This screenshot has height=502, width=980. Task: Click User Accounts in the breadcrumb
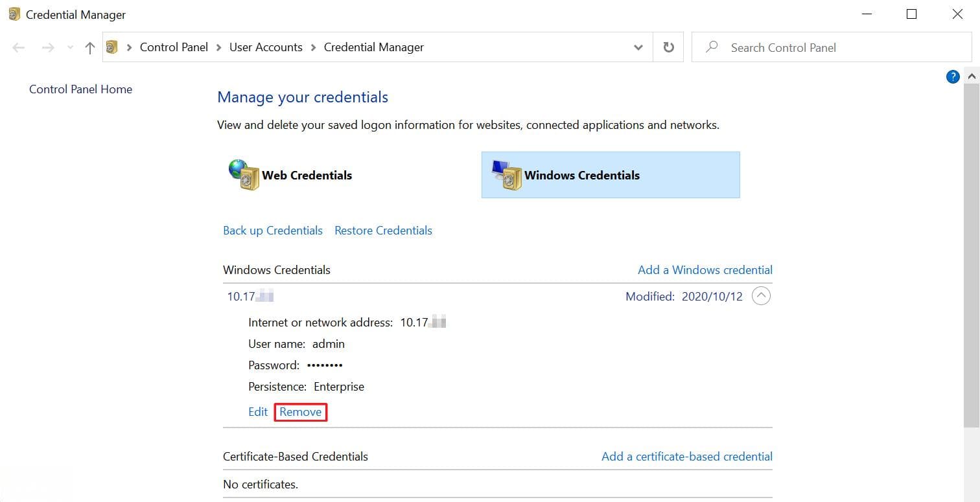tap(266, 47)
